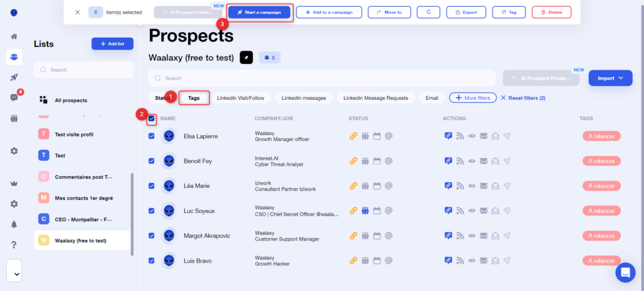Click the Lists search field

pos(84,70)
